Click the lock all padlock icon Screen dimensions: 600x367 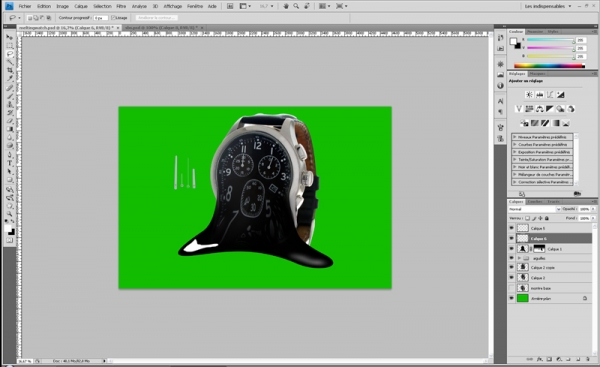click(x=546, y=218)
